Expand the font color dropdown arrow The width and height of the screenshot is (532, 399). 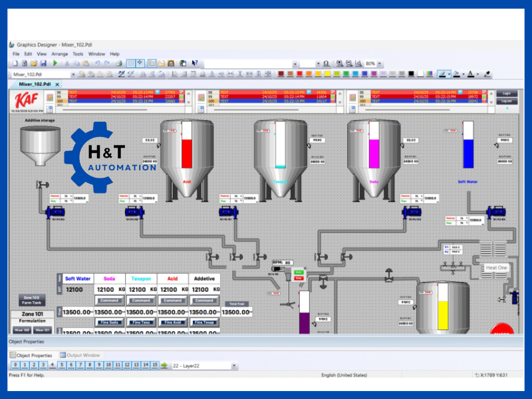[x=477, y=72]
